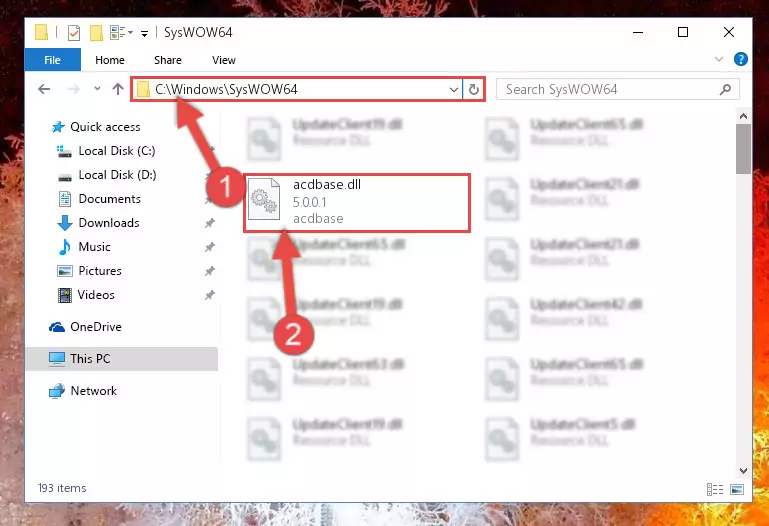Refresh the SysWOW64 folder view
This screenshot has width=769, height=526.
click(x=473, y=90)
